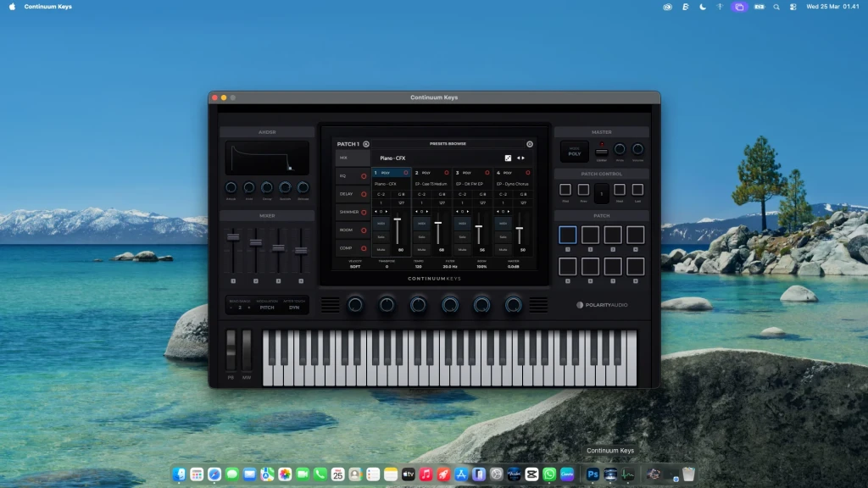The height and width of the screenshot is (488, 868).
Task: Click layer 1 Solo button
Action: (381, 237)
